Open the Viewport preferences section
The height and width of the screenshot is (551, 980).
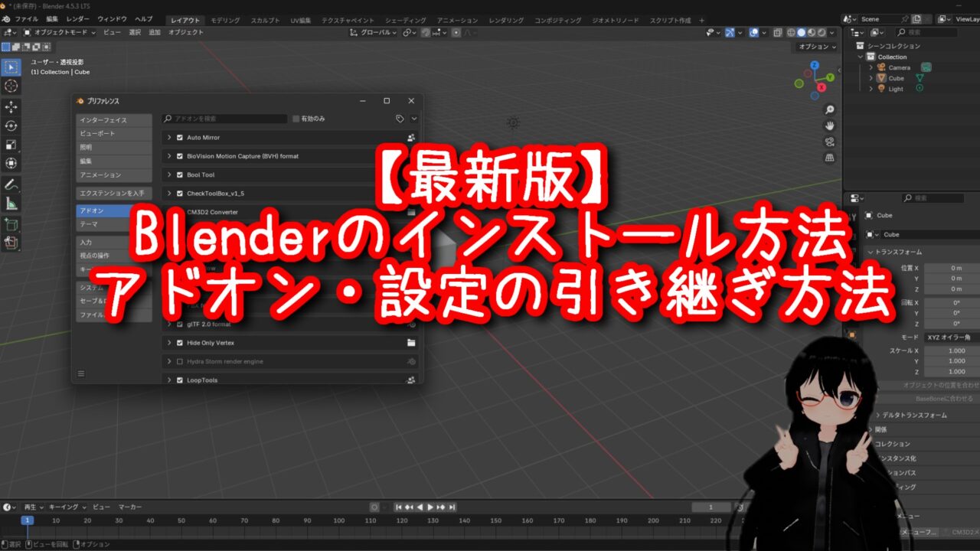pos(114,134)
